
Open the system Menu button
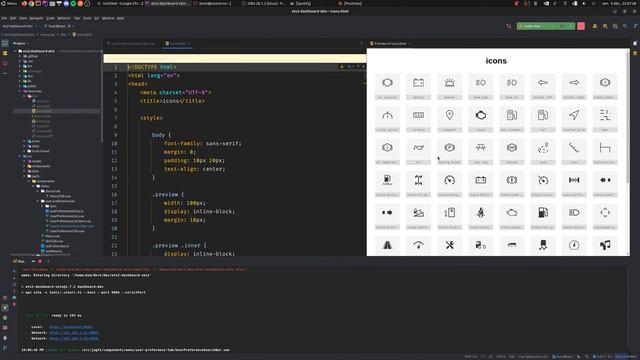tap(9, 3)
